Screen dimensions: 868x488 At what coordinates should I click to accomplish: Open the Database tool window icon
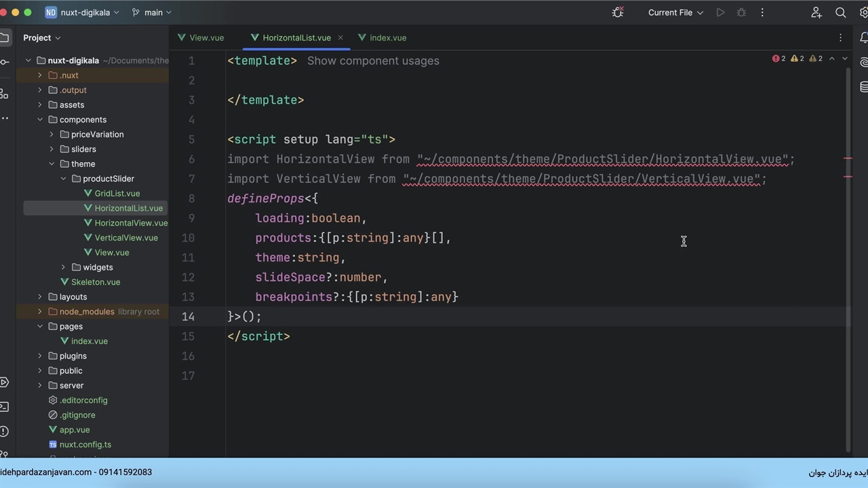(x=864, y=87)
